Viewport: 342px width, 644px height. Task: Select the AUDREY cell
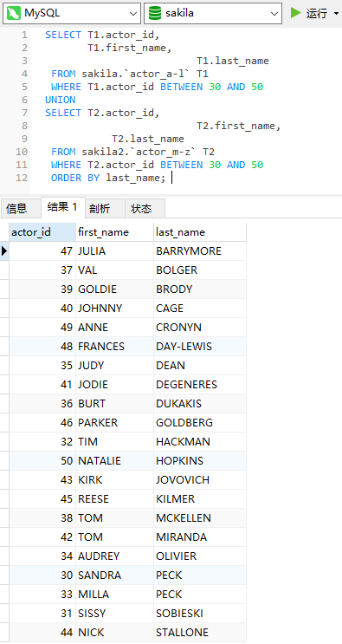coord(115,556)
